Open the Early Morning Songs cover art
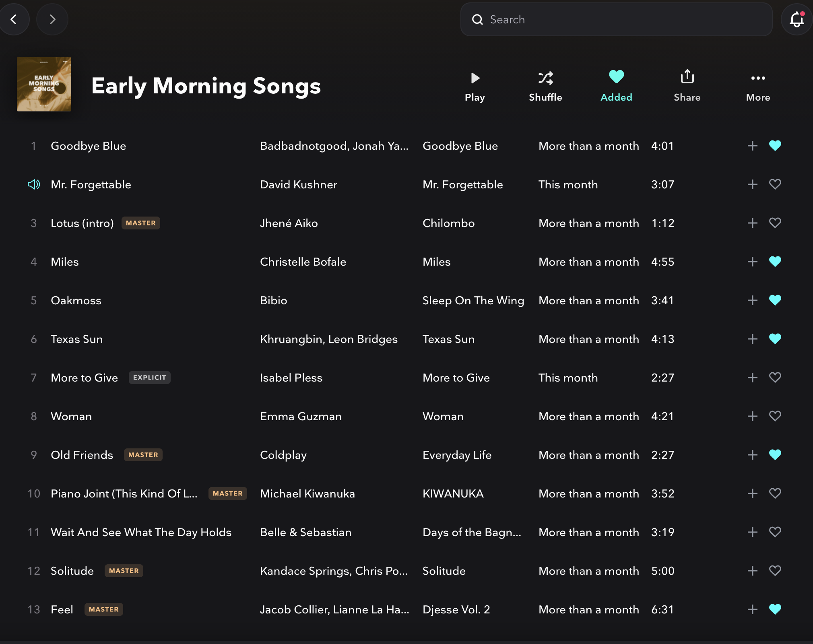 [x=44, y=84]
